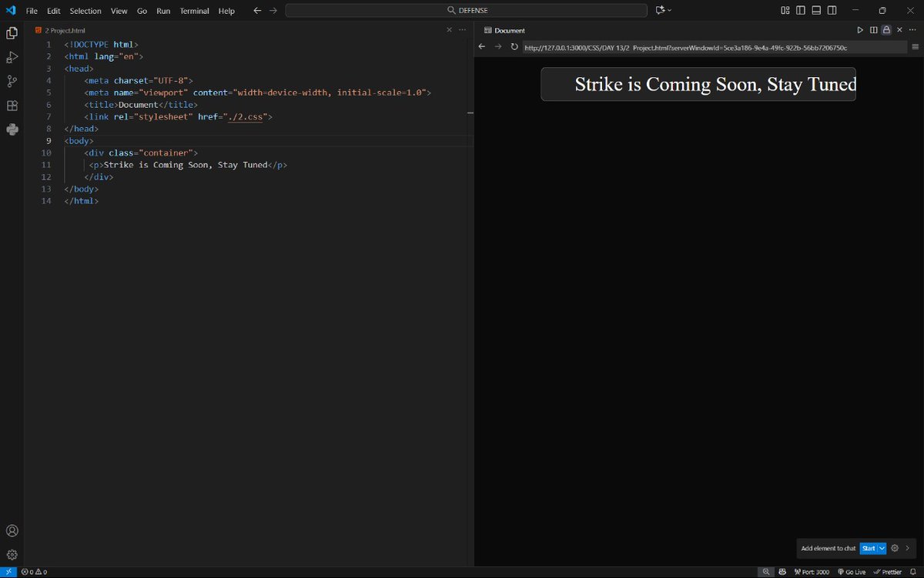Open the Source Control view

click(12, 81)
